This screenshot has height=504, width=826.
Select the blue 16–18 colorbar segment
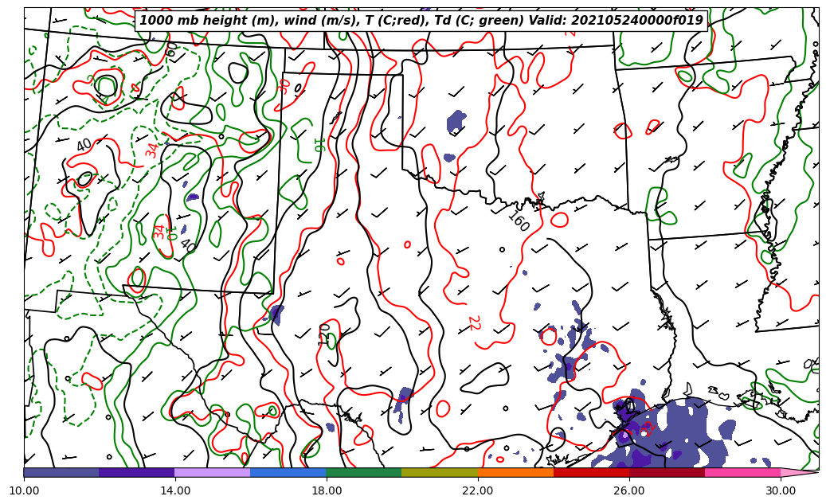tap(288, 472)
